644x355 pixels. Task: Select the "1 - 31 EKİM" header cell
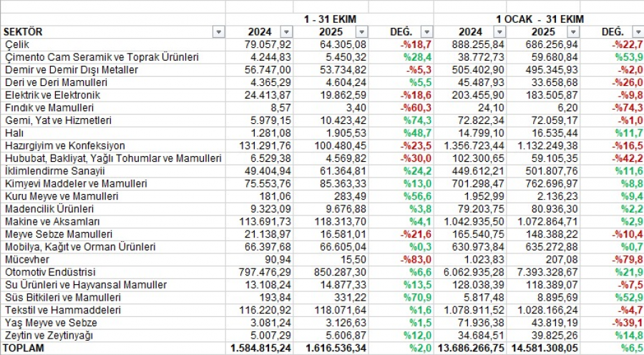tap(329, 19)
